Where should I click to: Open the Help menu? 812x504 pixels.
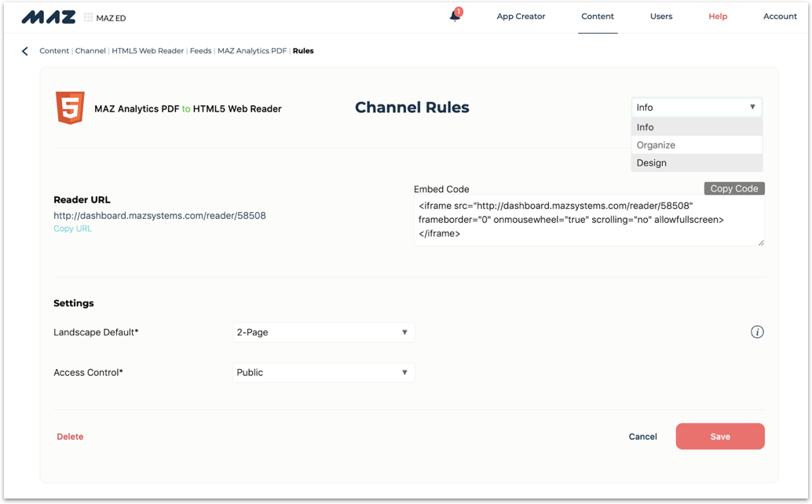point(718,16)
